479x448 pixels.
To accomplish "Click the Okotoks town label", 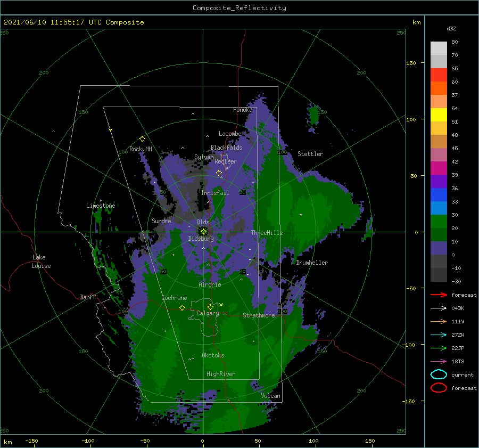I will [213, 355].
